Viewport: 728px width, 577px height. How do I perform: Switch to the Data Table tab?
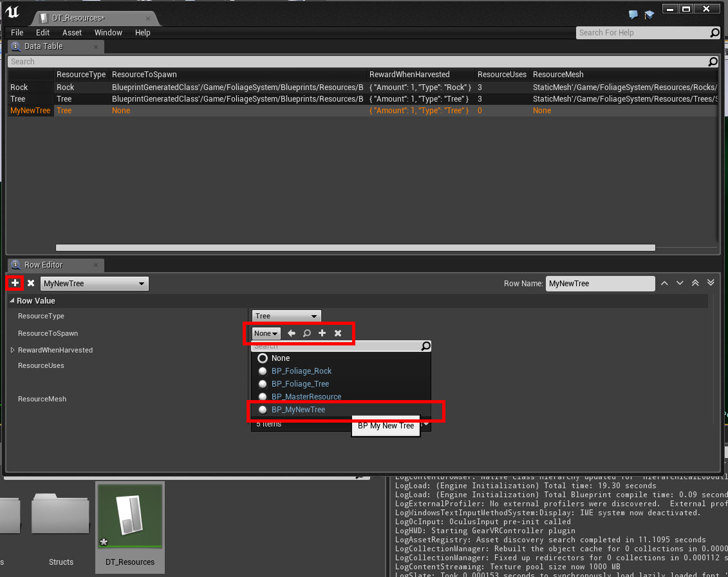(43, 46)
